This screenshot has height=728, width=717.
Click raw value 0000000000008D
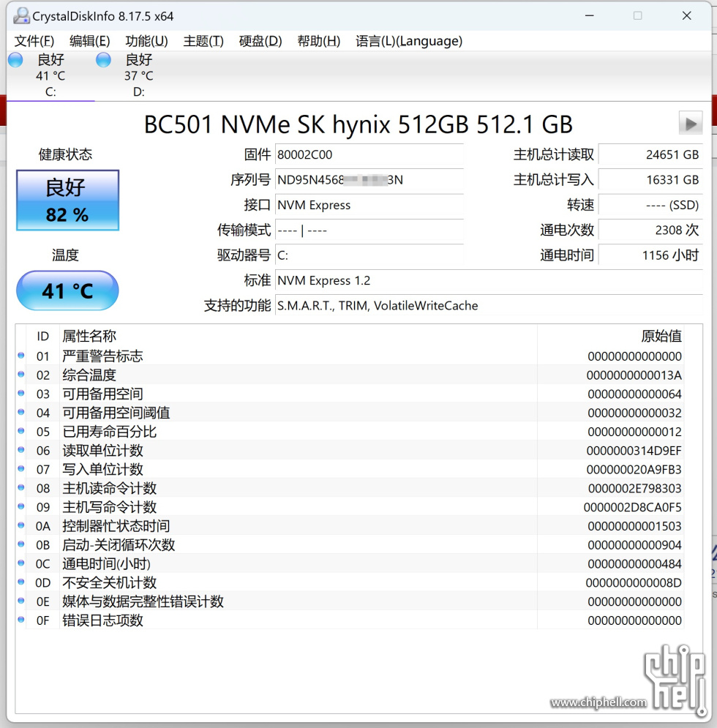(x=634, y=582)
